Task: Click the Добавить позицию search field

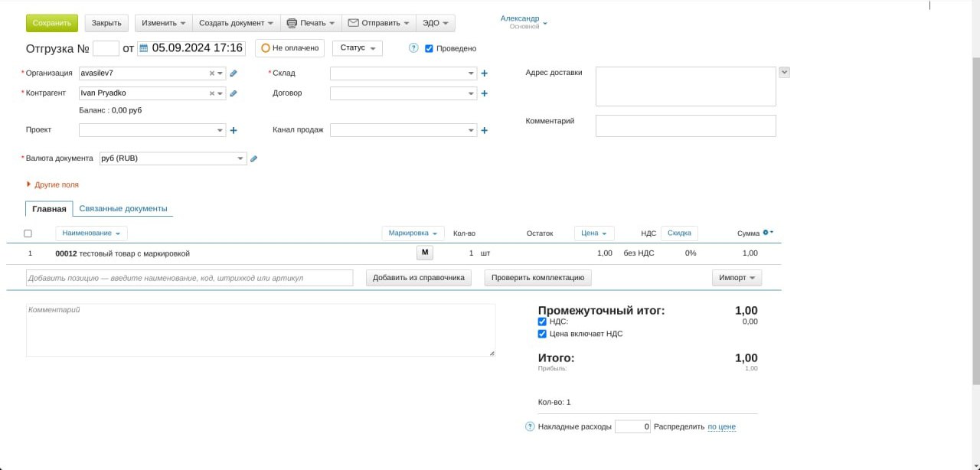Action: pyautogui.click(x=190, y=278)
